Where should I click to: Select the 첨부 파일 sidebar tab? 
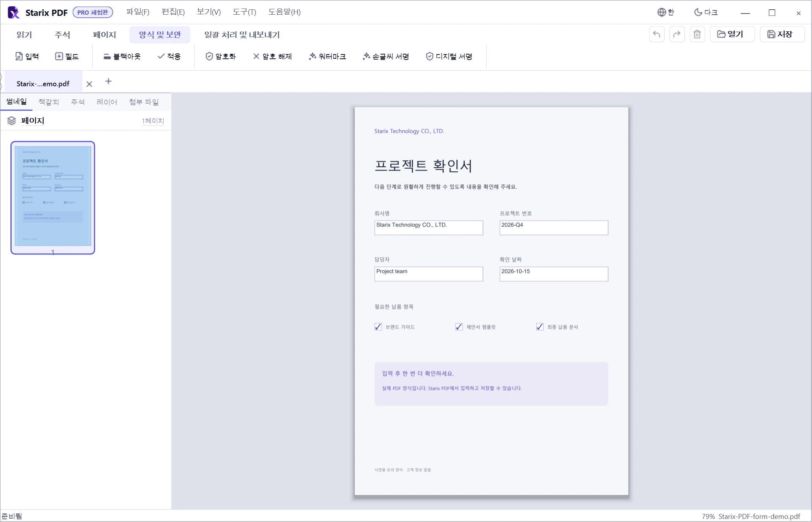[144, 102]
